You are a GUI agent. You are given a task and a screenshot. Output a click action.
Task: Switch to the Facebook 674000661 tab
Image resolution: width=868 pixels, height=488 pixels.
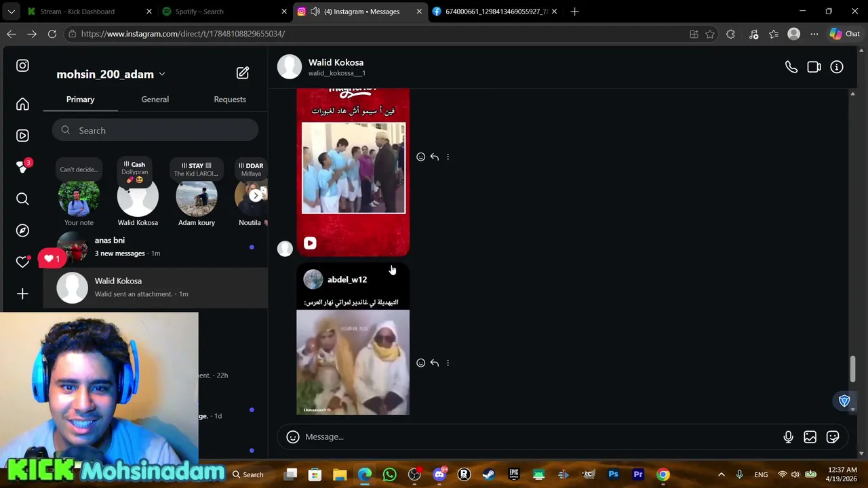[x=496, y=12]
